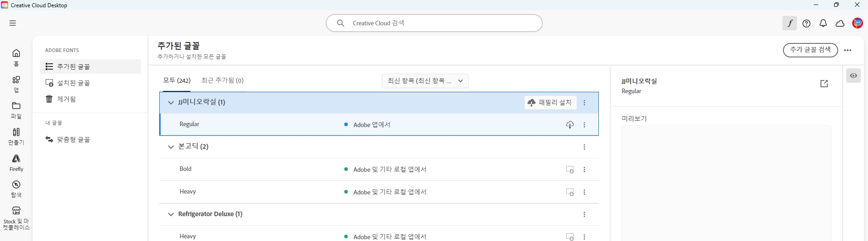Image resolution: width=868 pixels, height=241 pixels.
Task: Open more options for 본고딕 Heavy row
Action: [584, 192]
